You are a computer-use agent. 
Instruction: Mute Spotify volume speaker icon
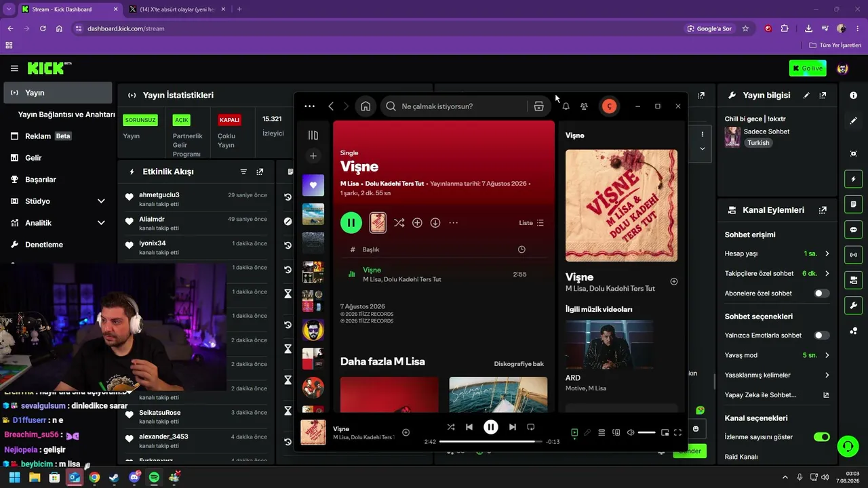pyautogui.click(x=631, y=432)
